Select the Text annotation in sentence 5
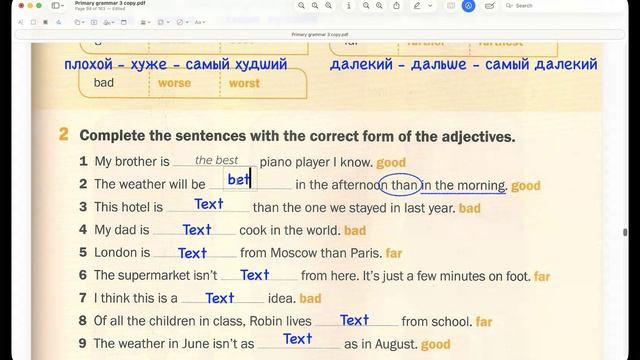Viewport: 640px width, 360px height. [x=192, y=253]
